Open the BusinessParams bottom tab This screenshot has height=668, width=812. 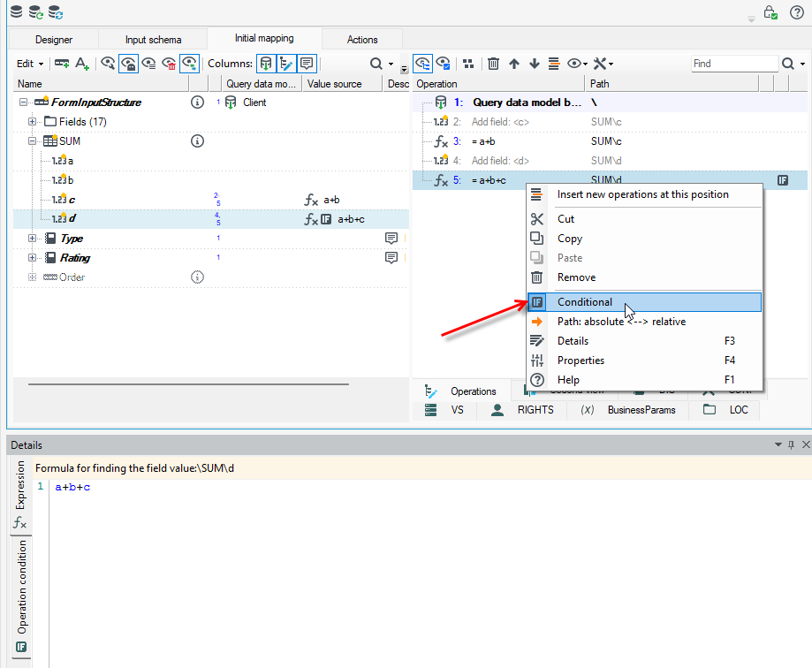628,410
